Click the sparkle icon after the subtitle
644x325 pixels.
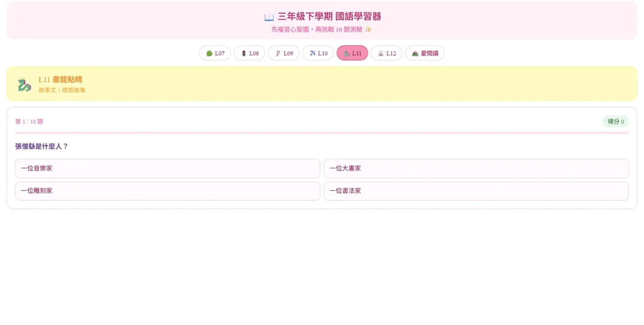[x=368, y=30]
